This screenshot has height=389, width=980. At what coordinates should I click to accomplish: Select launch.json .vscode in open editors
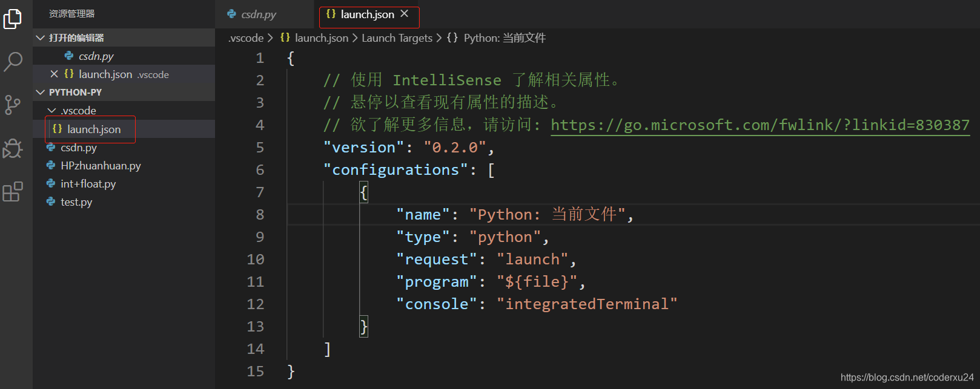pos(124,74)
